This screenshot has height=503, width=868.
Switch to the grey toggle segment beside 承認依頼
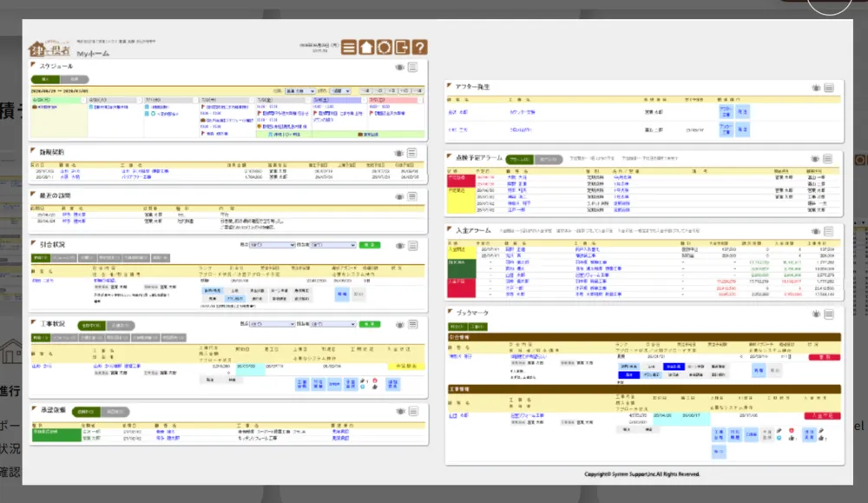[x=115, y=412]
